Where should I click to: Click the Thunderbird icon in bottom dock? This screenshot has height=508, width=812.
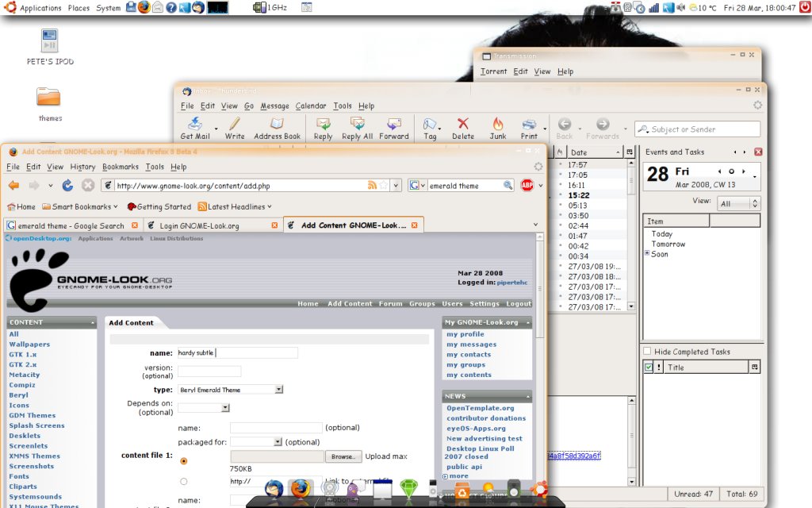click(274, 489)
